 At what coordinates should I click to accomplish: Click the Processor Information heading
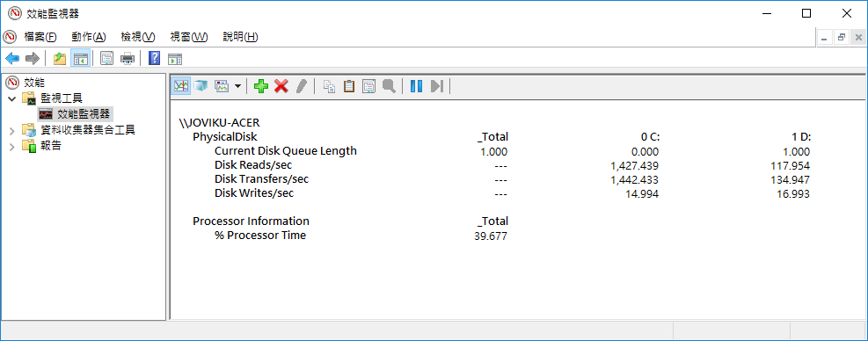[251, 221]
